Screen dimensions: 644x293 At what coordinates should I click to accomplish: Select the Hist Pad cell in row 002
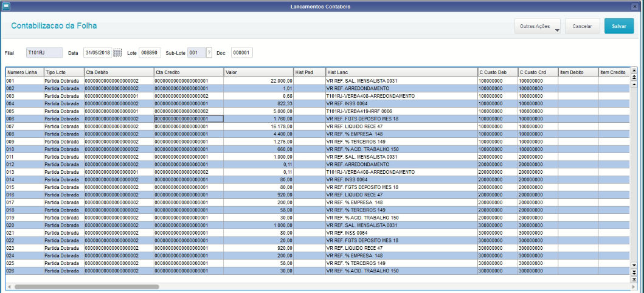coord(310,88)
